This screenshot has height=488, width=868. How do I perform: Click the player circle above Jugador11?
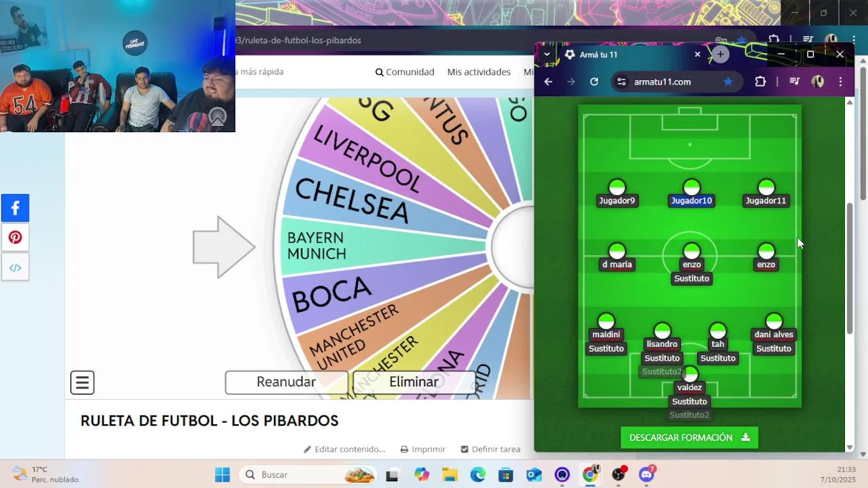[x=766, y=187]
